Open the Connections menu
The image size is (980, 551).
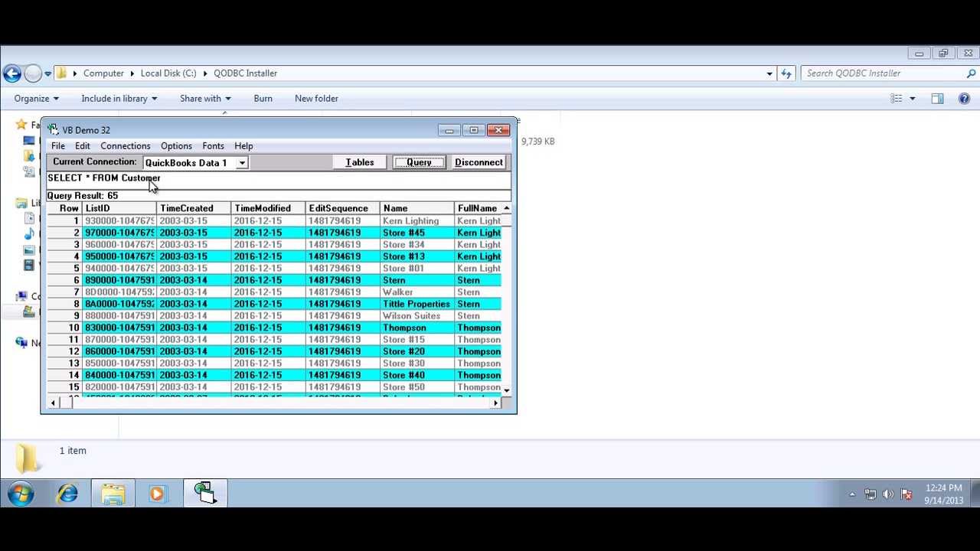pyautogui.click(x=126, y=146)
